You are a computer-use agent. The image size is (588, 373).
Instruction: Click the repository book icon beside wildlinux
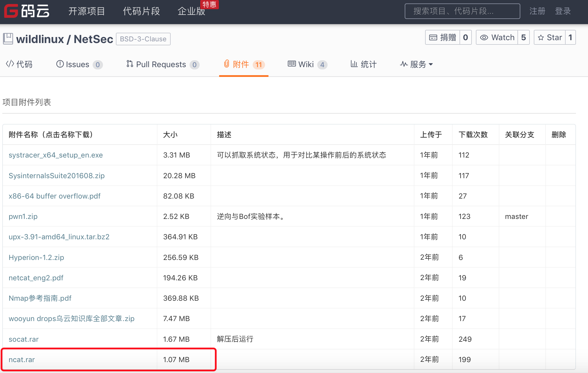tap(8, 39)
